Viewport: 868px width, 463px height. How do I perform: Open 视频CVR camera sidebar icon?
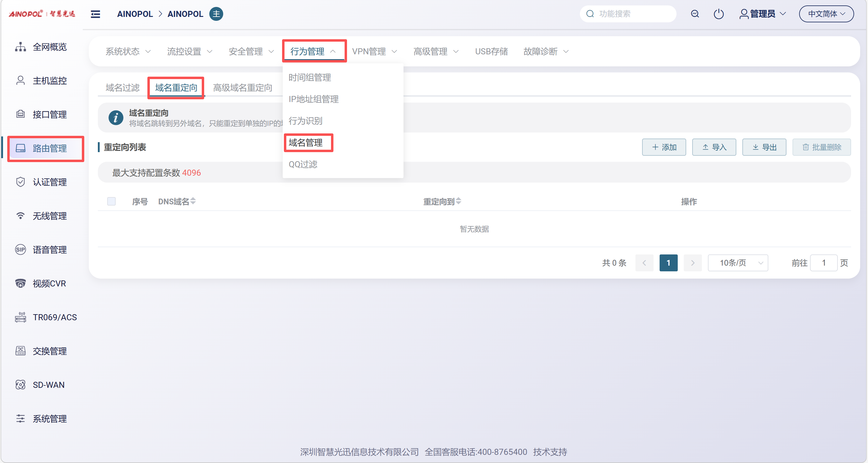[x=20, y=283]
